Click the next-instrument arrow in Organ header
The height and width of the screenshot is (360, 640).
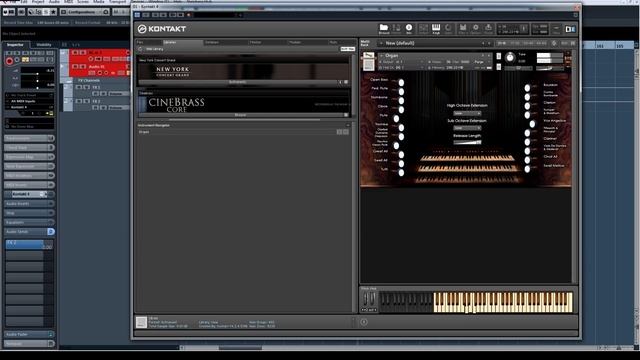489,55
